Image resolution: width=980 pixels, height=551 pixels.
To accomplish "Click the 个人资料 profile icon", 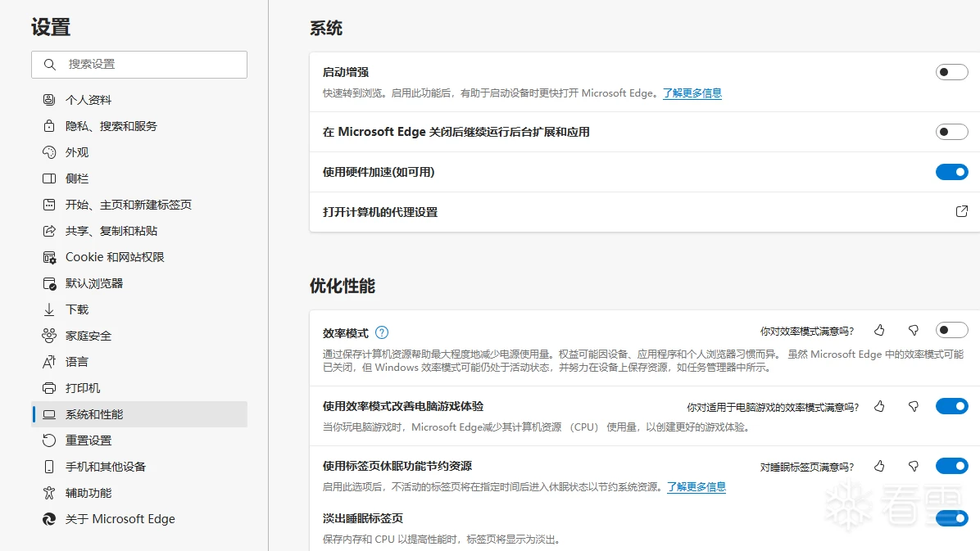I will click(48, 100).
